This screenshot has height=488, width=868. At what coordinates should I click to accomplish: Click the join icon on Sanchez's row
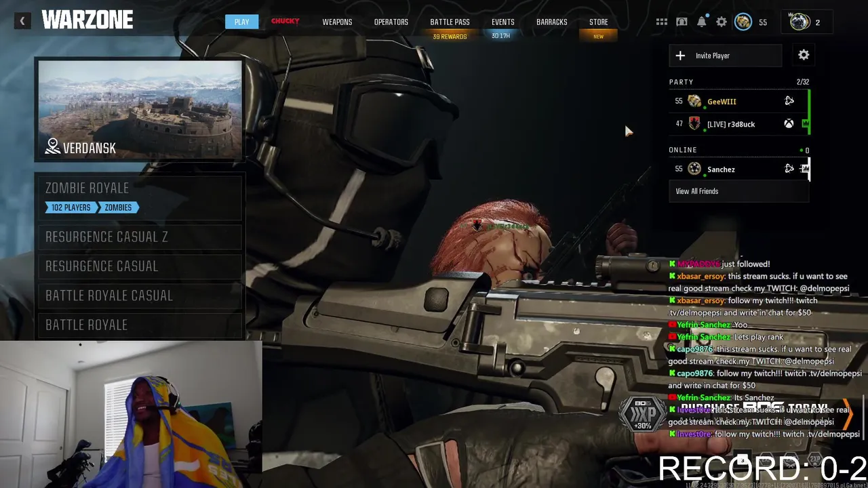(804, 169)
